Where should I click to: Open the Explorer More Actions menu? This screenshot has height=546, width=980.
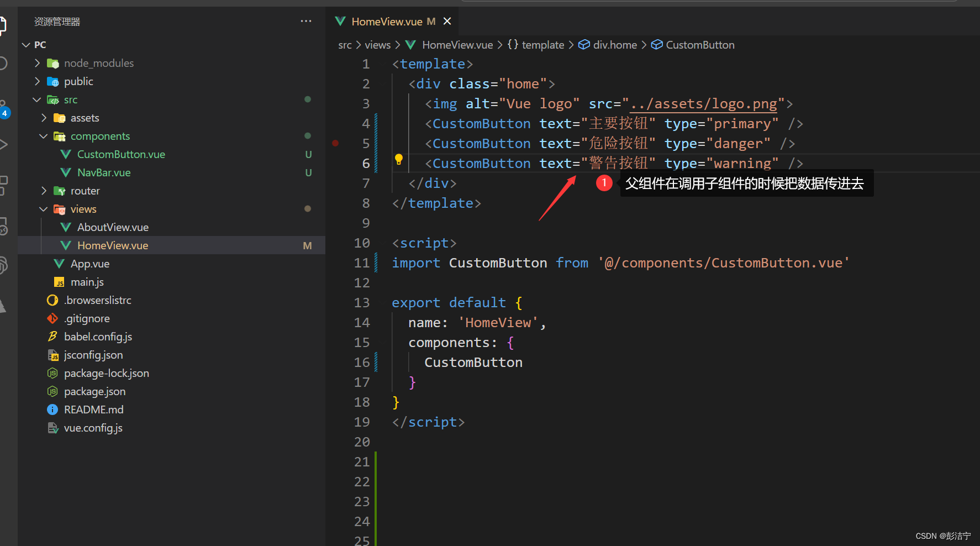305,21
